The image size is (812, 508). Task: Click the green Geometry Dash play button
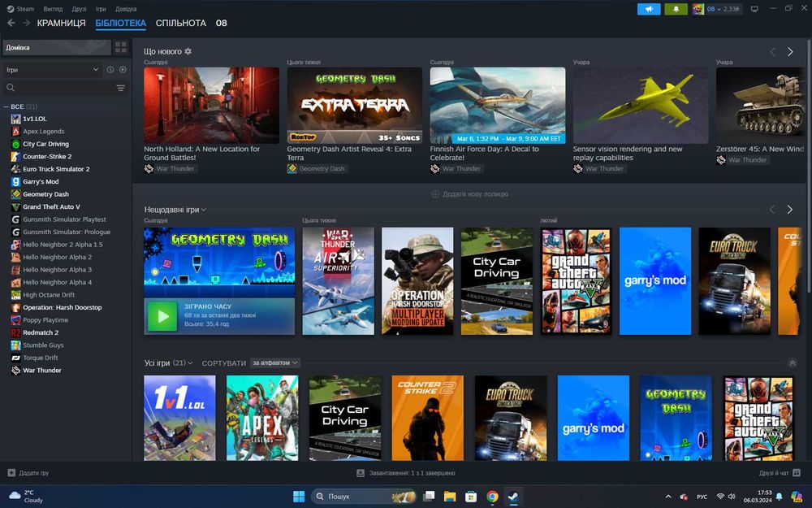(162, 316)
